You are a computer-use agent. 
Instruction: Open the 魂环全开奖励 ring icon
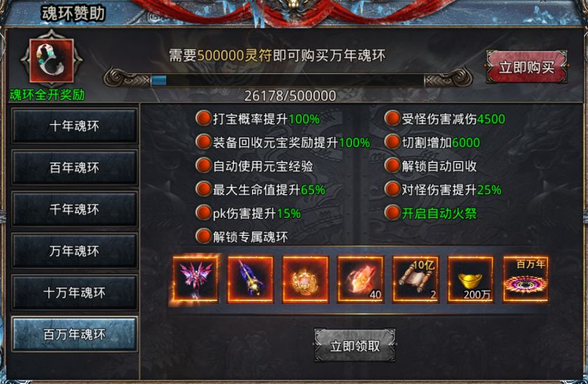point(52,61)
